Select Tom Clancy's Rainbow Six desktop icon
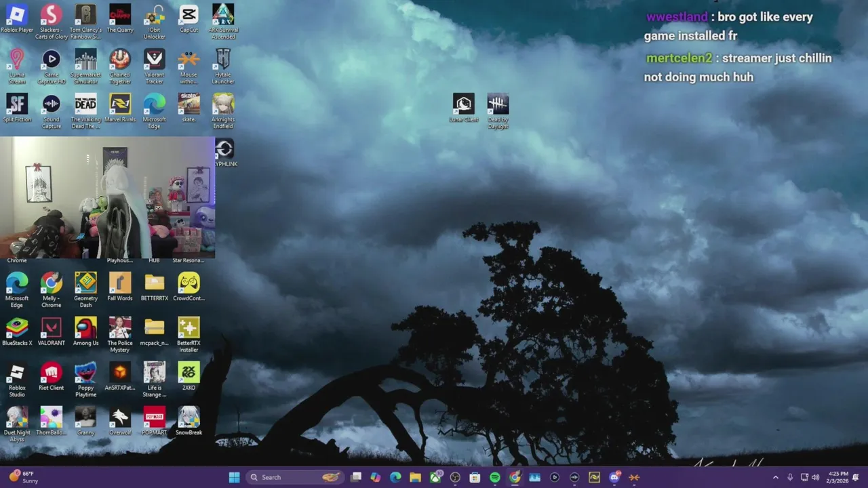Image resolution: width=868 pixels, height=488 pixels. click(x=85, y=22)
